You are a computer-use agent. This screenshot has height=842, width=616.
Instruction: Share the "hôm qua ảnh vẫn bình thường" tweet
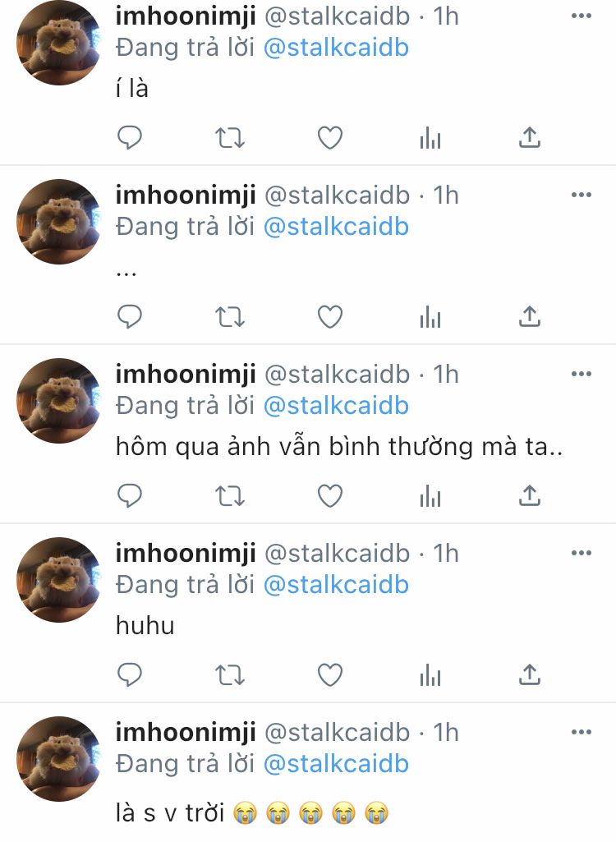530,495
